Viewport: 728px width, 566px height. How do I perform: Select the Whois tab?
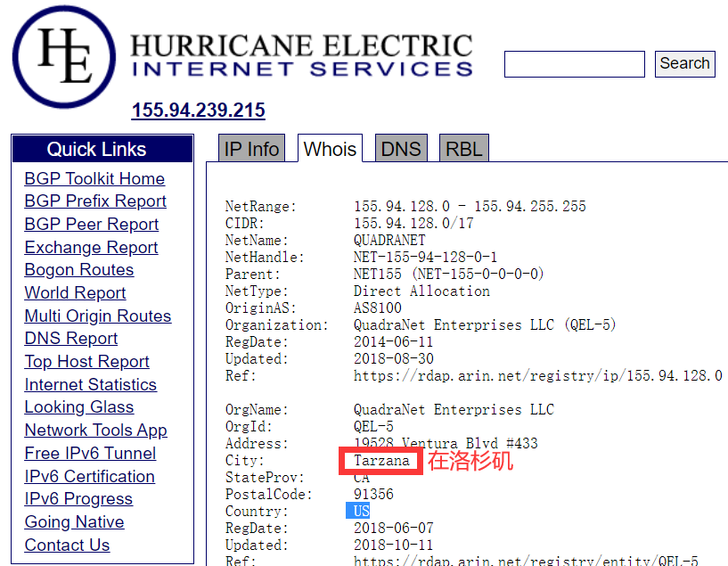[x=330, y=149]
